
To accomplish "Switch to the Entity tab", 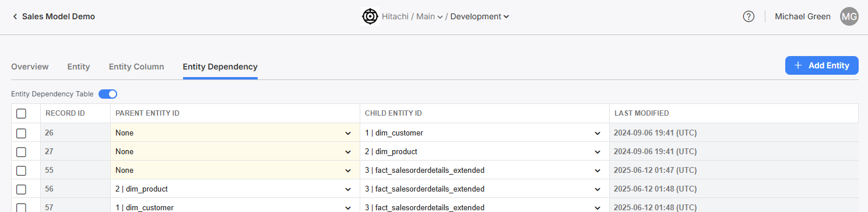I will pos(79,67).
